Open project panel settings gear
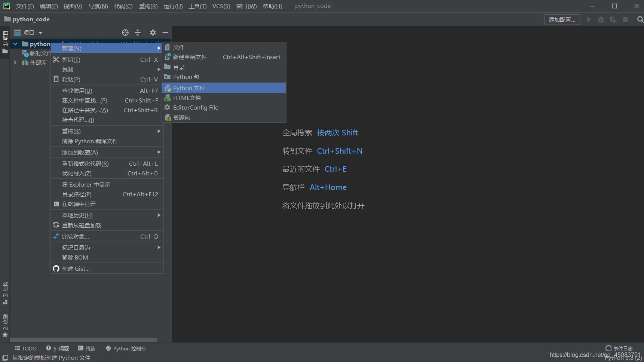The height and width of the screenshot is (362, 644). pos(153,33)
